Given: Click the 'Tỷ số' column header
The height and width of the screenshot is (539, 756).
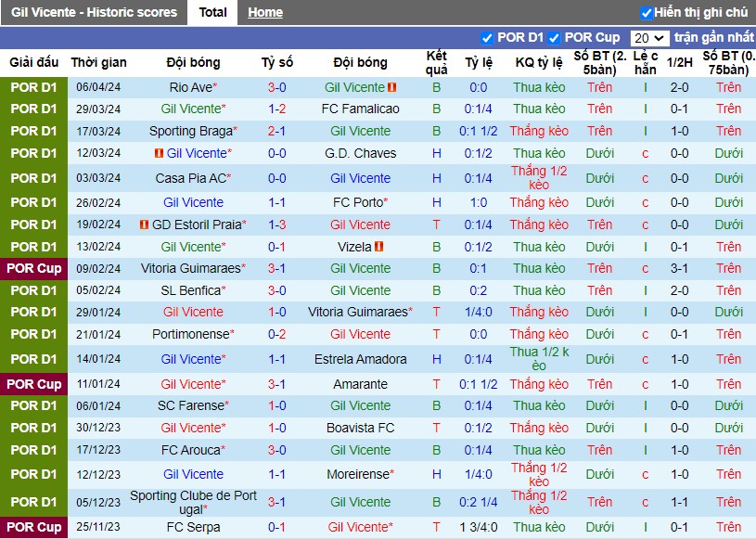Looking at the screenshot, I should pyautogui.click(x=277, y=63).
